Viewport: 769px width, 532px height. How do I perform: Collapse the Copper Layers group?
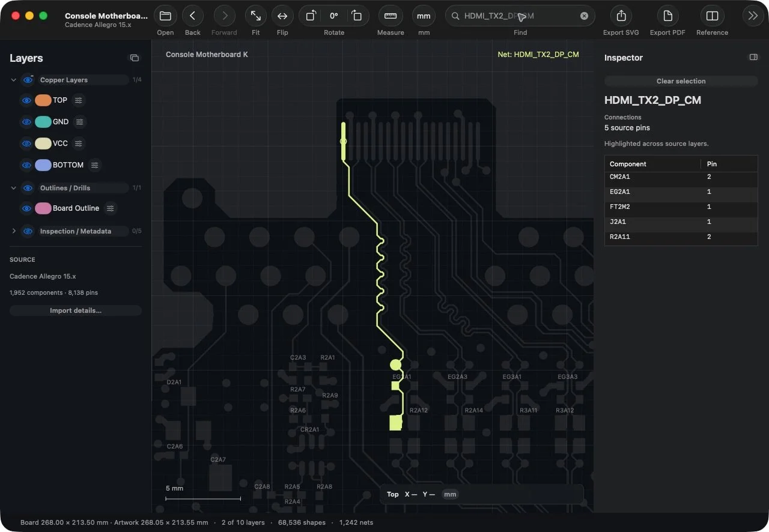14,80
